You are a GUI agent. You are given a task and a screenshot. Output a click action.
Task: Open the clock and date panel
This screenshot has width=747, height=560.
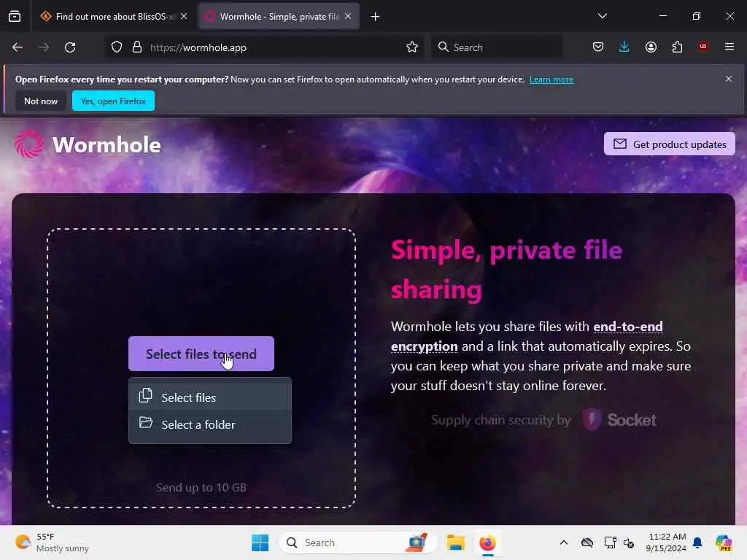tap(666, 542)
